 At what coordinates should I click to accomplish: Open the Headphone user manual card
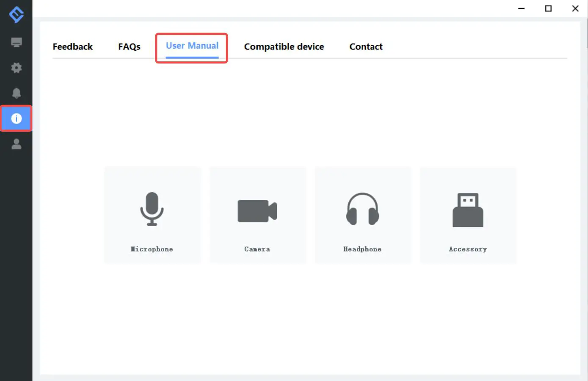(x=362, y=215)
